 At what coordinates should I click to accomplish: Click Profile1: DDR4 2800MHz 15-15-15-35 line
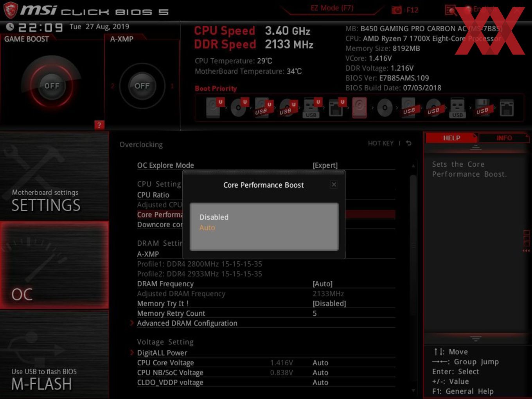(199, 264)
